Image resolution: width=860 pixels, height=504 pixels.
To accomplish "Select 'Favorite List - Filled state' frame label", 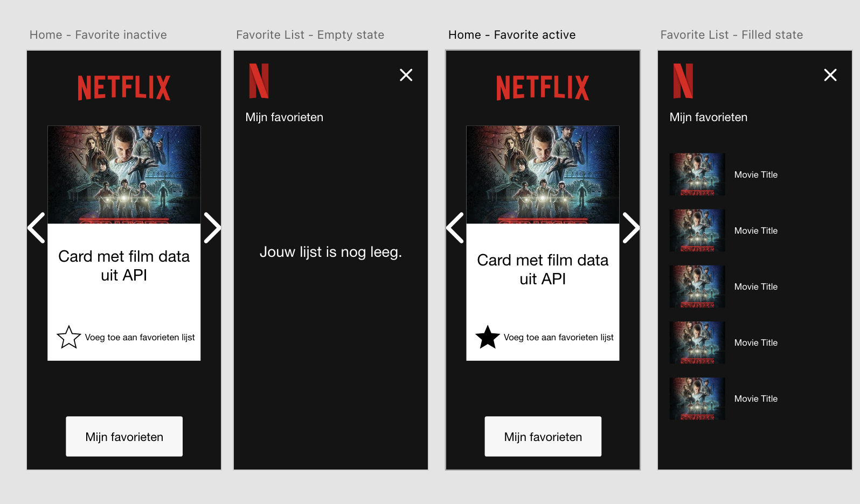I will 732,35.
